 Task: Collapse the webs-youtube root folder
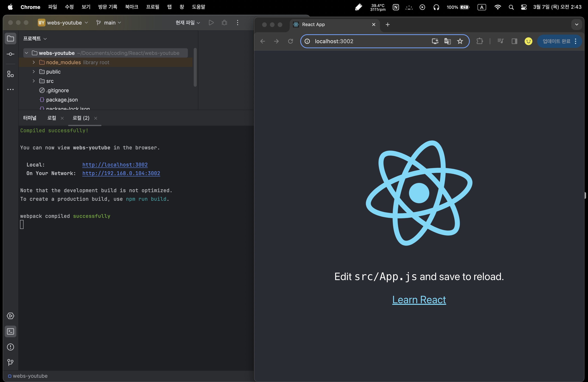(26, 53)
